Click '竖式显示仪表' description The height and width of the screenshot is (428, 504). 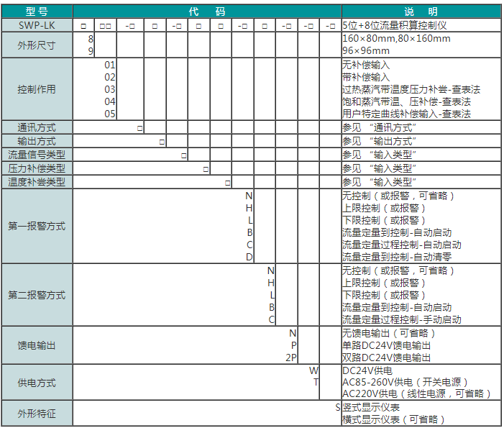click(x=371, y=407)
